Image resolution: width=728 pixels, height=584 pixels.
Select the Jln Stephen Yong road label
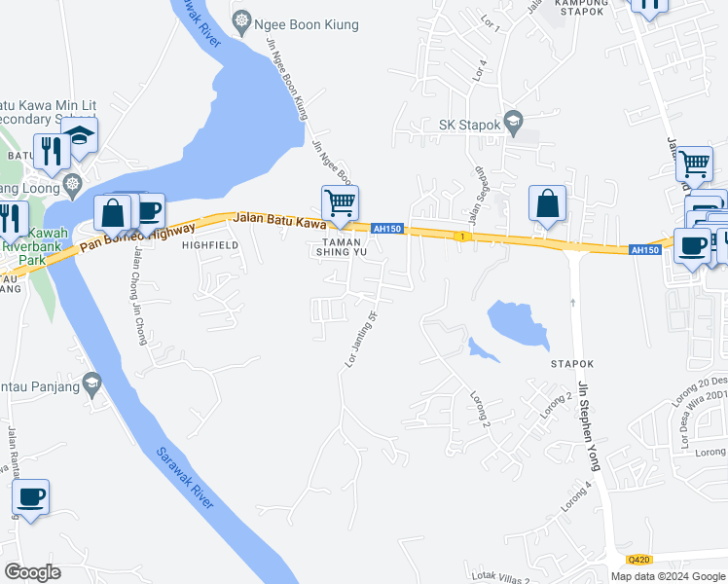pos(589,426)
